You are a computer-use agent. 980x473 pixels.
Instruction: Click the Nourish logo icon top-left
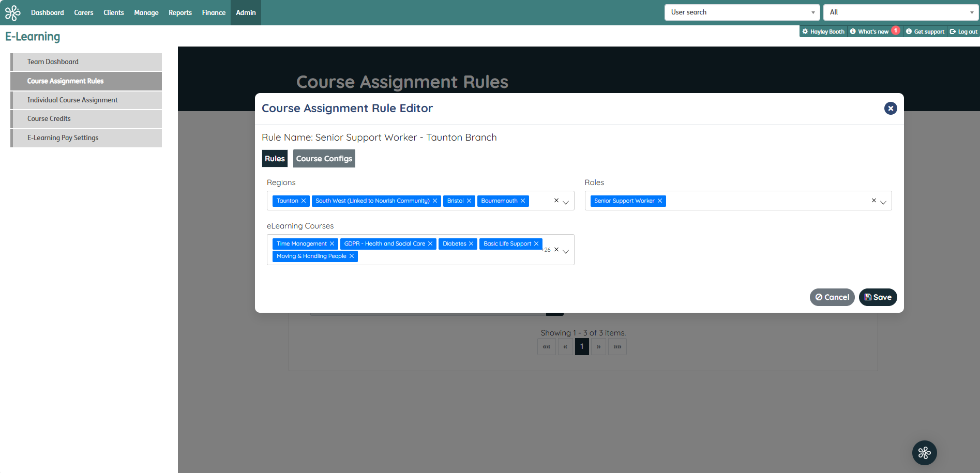(12, 12)
